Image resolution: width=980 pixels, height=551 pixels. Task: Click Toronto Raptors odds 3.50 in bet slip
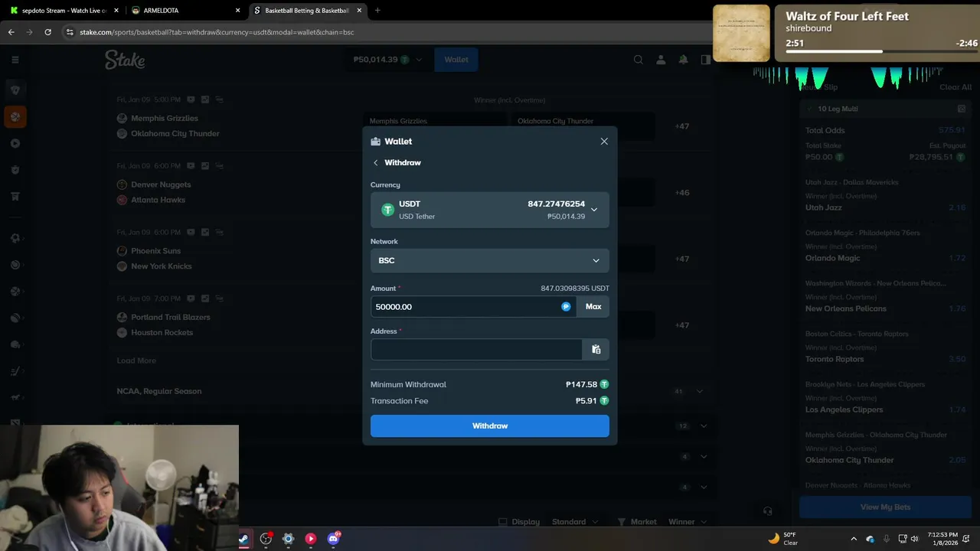[x=957, y=359]
